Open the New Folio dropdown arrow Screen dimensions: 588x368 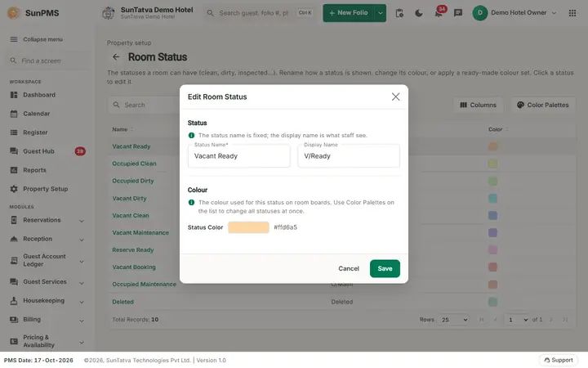[x=381, y=13]
